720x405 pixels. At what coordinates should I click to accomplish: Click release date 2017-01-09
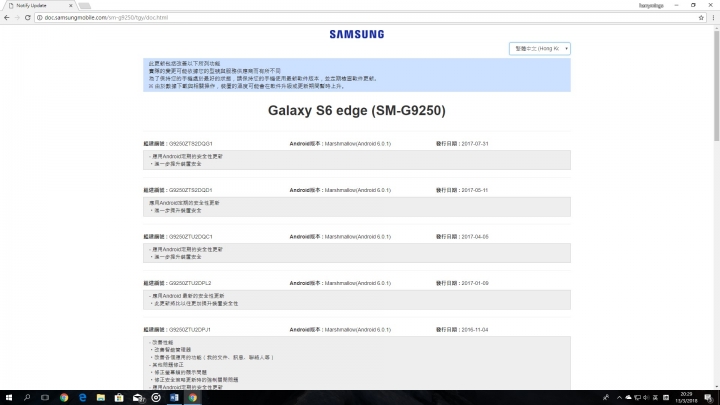[475, 283]
